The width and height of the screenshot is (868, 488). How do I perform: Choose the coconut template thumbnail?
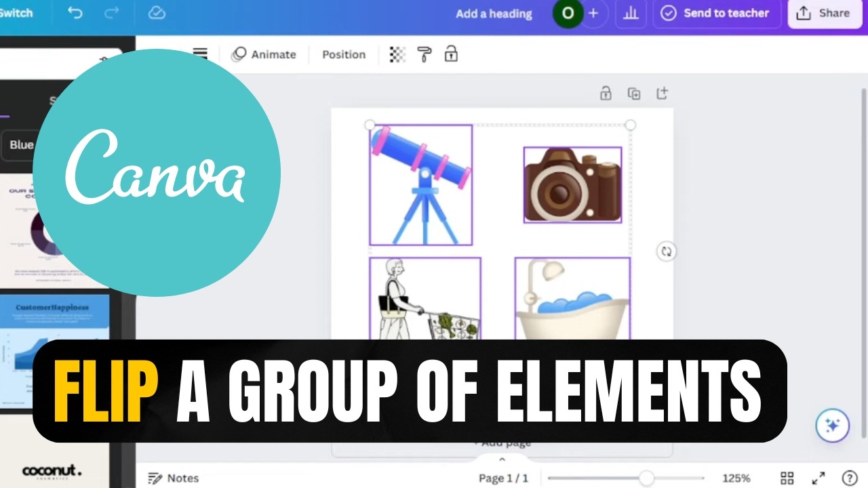[x=54, y=453]
